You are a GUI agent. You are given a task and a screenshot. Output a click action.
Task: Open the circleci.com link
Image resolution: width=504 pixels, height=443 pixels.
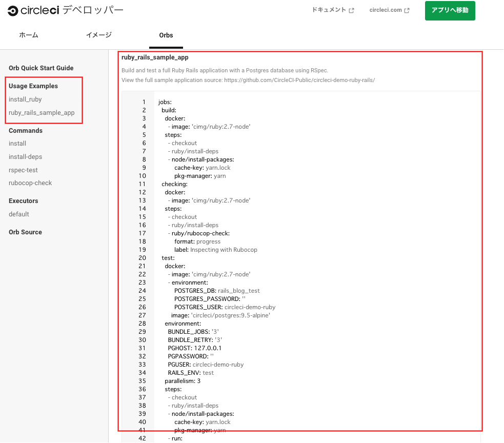386,10
